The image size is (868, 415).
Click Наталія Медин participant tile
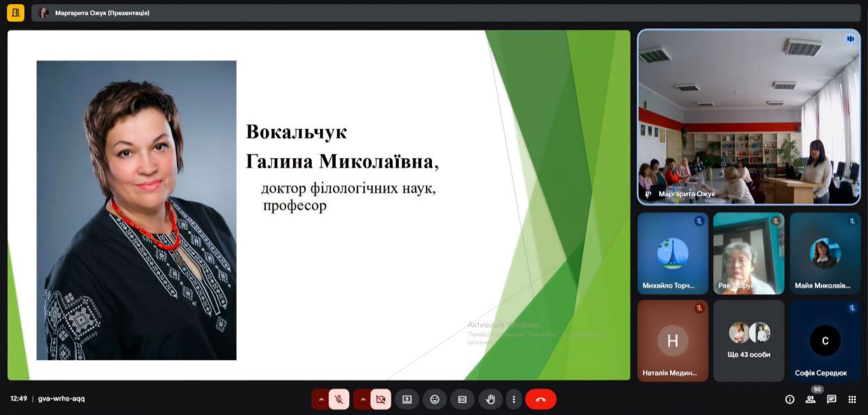coord(673,340)
